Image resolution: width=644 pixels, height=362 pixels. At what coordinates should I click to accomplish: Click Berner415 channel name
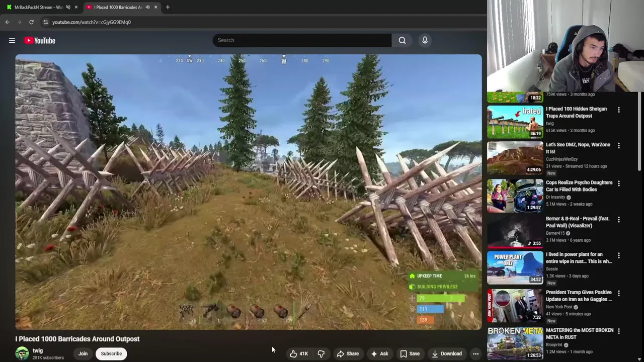point(555,233)
